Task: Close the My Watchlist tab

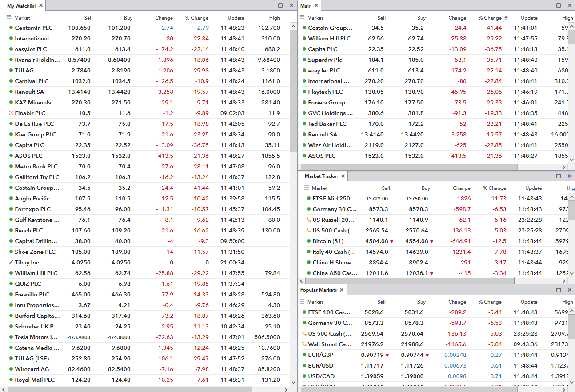Action: (x=41, y=5)
